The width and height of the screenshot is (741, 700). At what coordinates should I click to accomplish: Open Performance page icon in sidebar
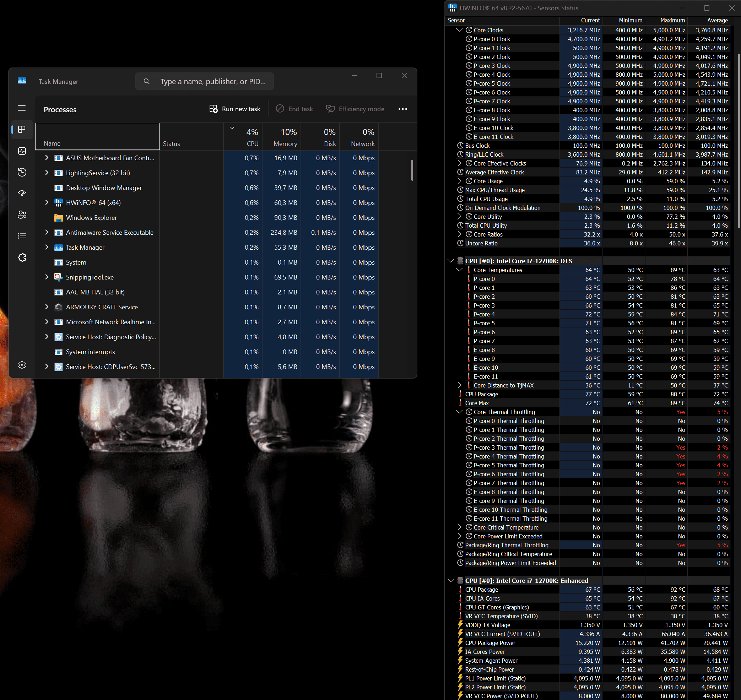pyautogui.click(x=22, y=151)
